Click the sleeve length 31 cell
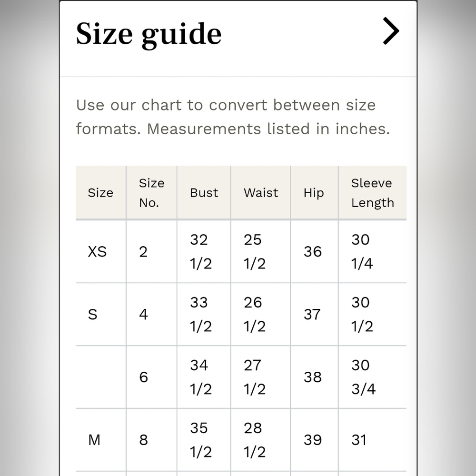 click(373, 439)
